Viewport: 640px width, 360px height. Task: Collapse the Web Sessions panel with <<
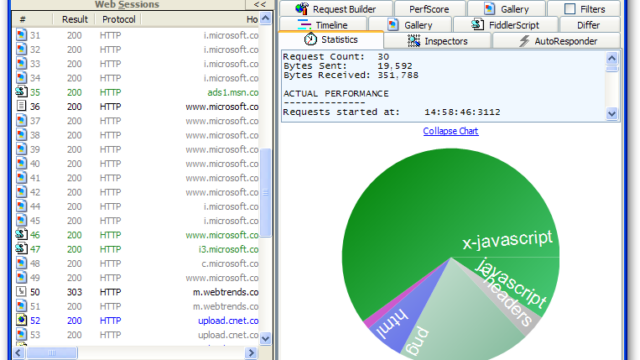(260, 4)
